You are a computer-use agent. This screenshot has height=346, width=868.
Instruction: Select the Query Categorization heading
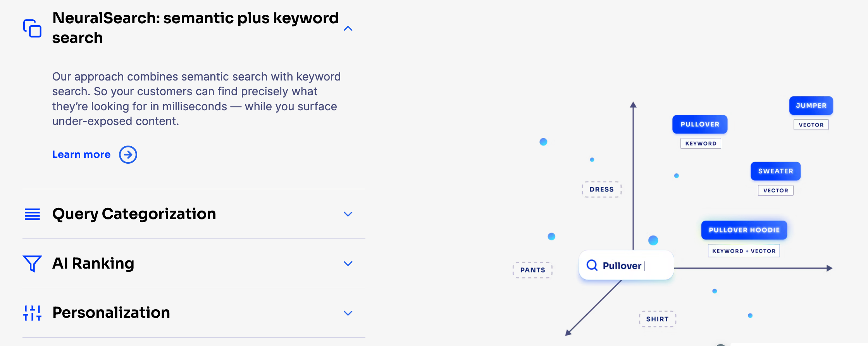pyautogui.click(x=134, y=214)
